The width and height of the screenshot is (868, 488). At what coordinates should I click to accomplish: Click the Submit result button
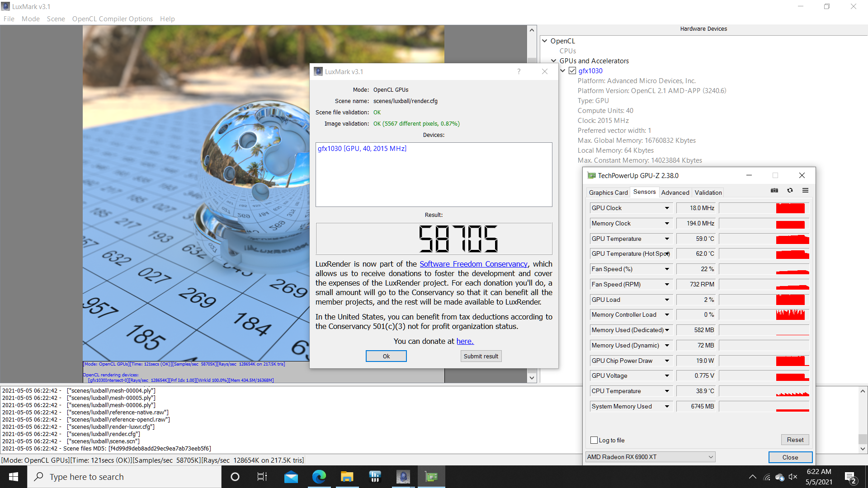(481, 356)
